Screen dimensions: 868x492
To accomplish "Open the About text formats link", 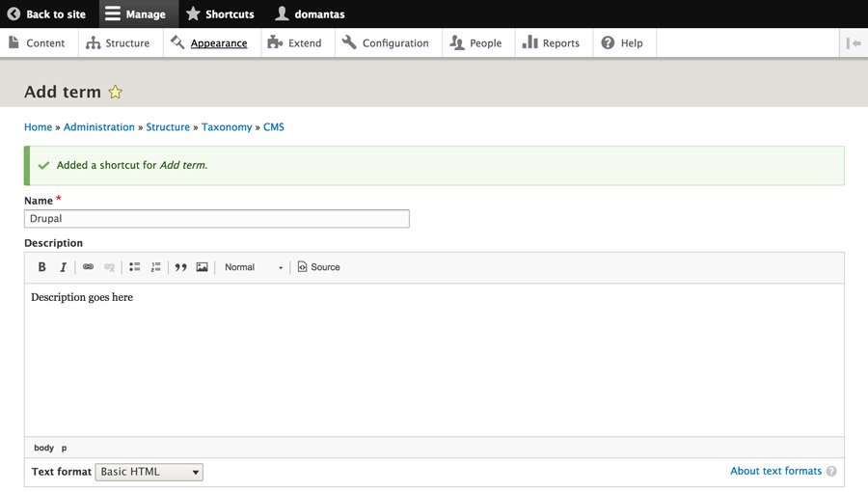I will coord(775,471).
